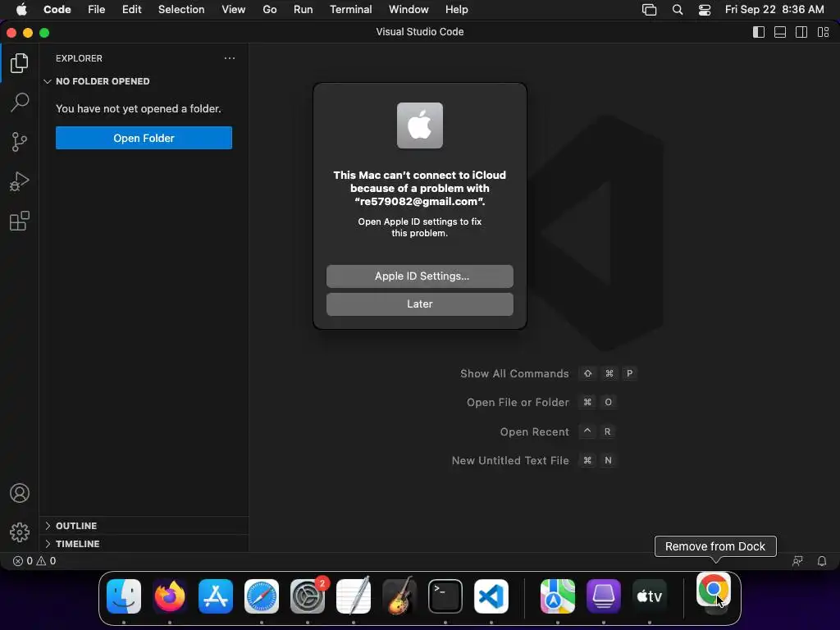This screenshot has width=840, height=630.
Task: Open the Run menu
Action: pyautogui.click(x=304, y=10)
